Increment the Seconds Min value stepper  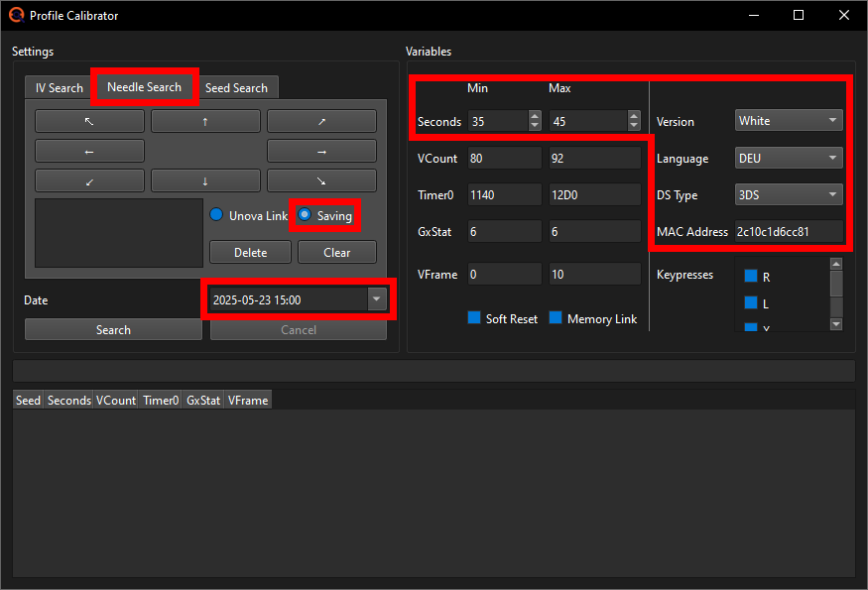coord(534,116)
